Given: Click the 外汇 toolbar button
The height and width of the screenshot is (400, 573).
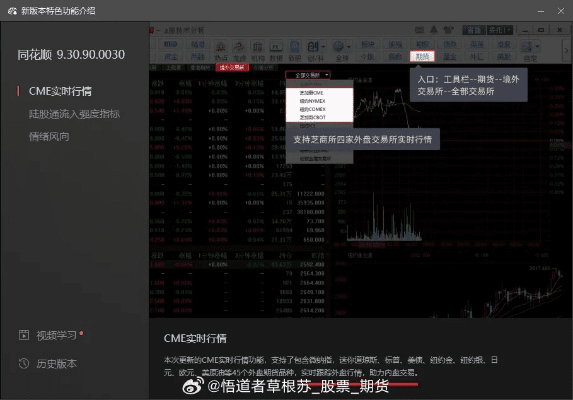Looking at the screenshot, I should click(477, 57).
